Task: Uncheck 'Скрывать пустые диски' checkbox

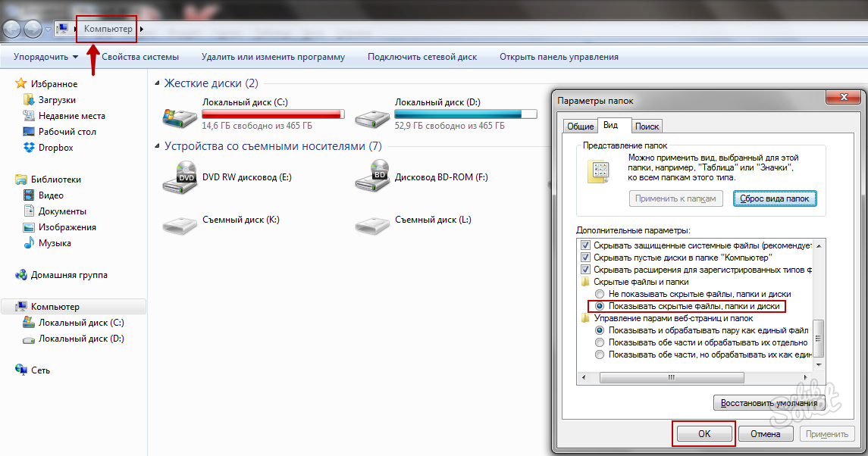Action: tap(585, 258)
